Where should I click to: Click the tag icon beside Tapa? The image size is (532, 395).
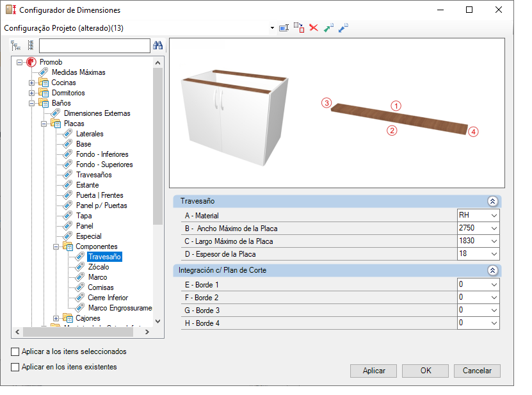(68, 216)
